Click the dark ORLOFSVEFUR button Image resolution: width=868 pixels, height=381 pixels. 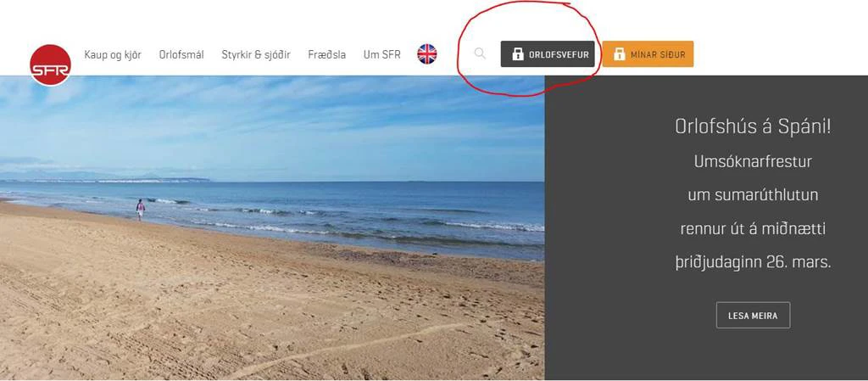coord(548,54)
